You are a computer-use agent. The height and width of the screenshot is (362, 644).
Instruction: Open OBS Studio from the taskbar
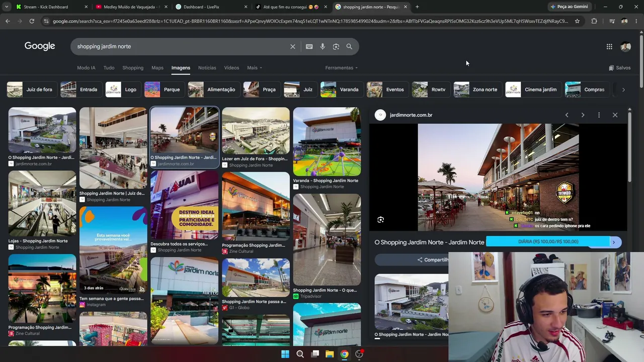359,354
